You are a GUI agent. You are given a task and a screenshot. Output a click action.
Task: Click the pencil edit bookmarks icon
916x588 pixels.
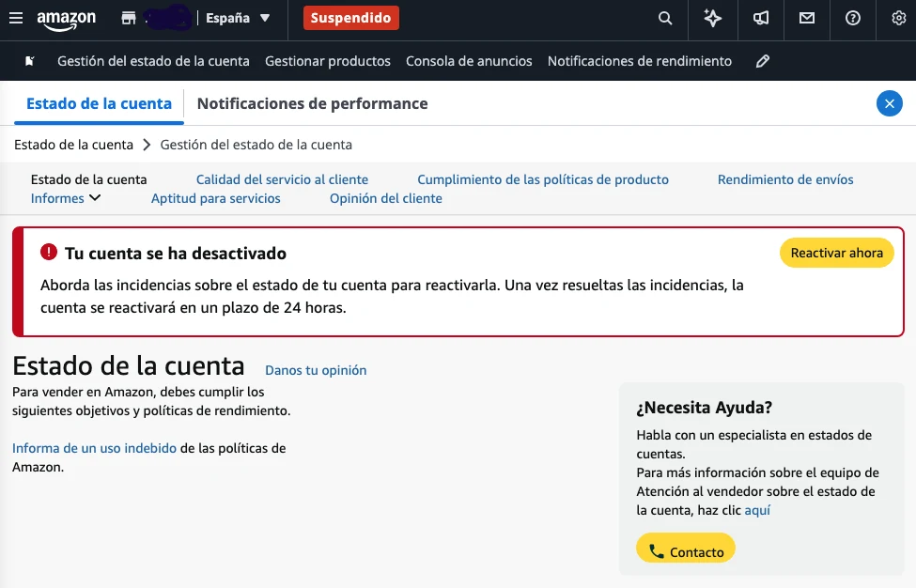[x=762, y=61]
